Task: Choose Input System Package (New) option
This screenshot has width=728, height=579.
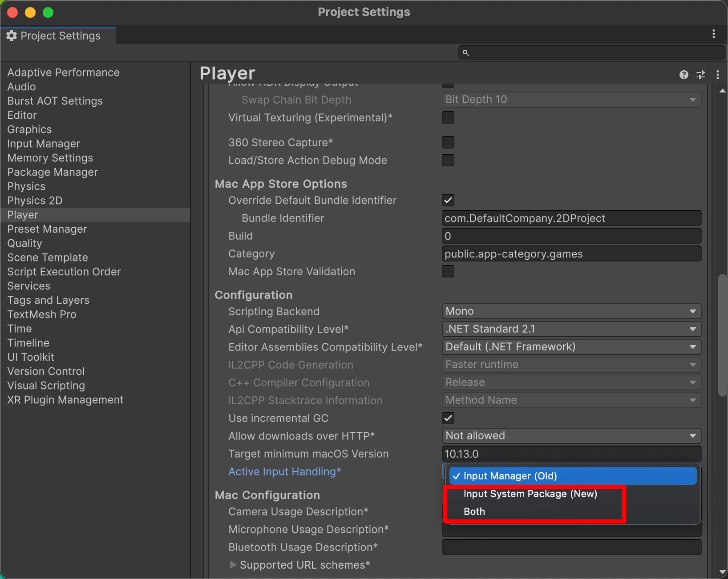Action: point(573,494)
